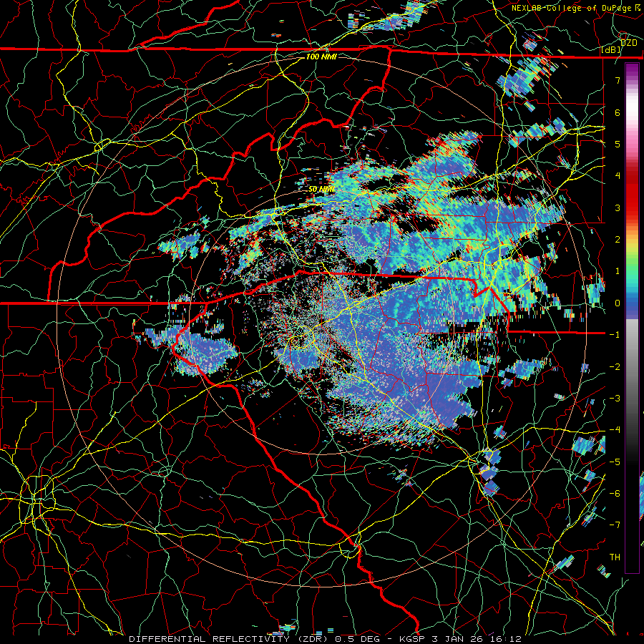Click the -7 value on the scale
Viewport: 644px width, 644px height.
(x=615, y=525)
